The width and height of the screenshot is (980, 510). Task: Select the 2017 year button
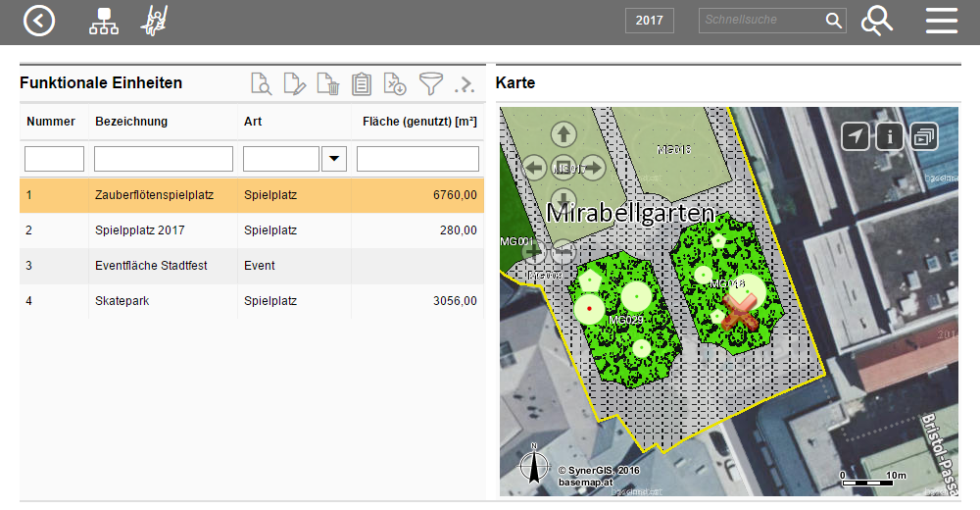click(x=650, y=21)
